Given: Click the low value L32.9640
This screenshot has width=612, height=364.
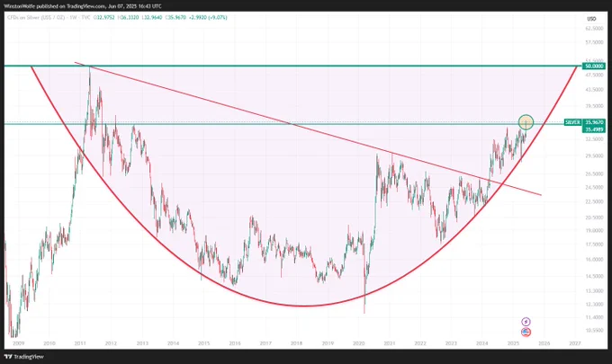Looking at the screenshot, I should coord(152,18).
